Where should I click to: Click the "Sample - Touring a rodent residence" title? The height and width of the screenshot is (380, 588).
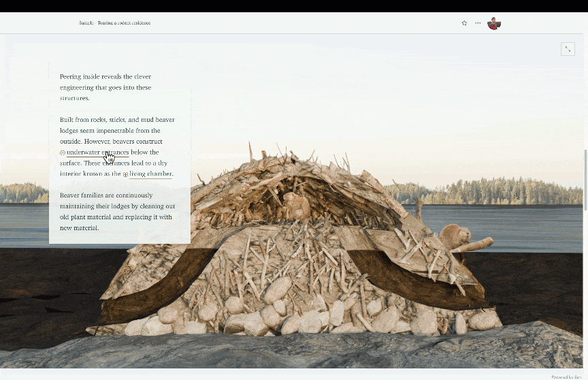tap(115, 23)
